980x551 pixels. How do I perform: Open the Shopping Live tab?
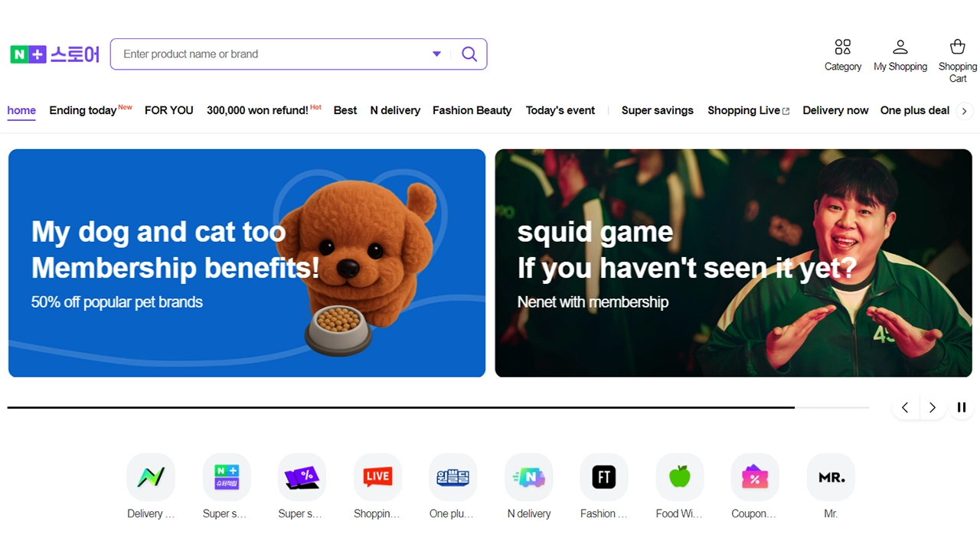click(x=744, y=110)
